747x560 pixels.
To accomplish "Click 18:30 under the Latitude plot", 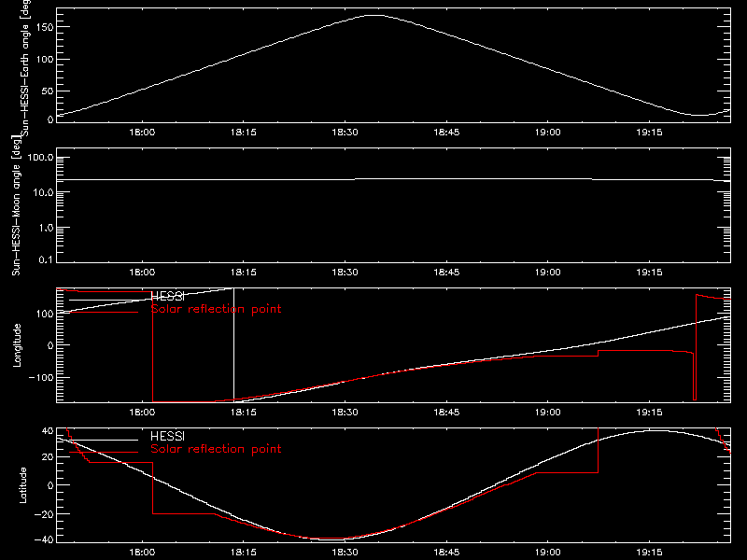I will tap(345, 553).
